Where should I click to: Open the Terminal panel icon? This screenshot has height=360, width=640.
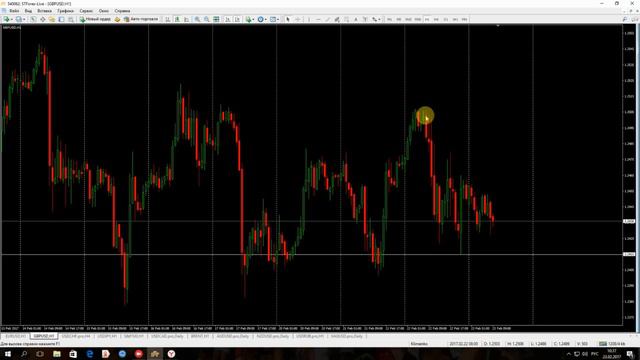[x=61, y=19]
